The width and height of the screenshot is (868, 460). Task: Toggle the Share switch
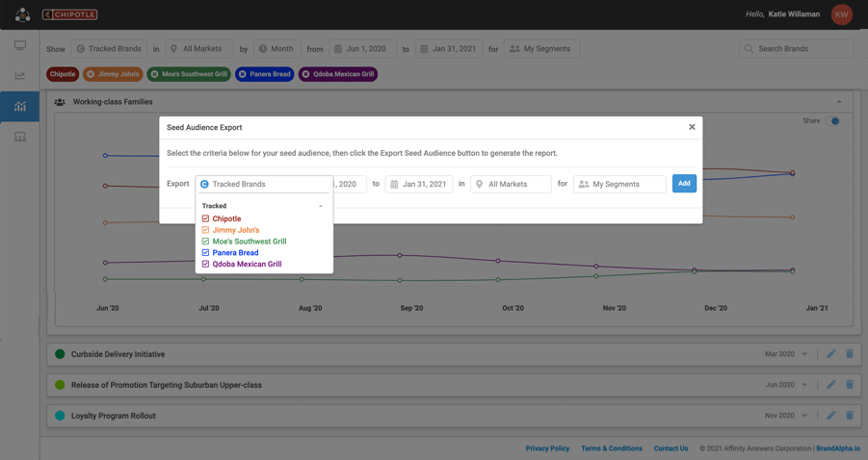(832, 121)
